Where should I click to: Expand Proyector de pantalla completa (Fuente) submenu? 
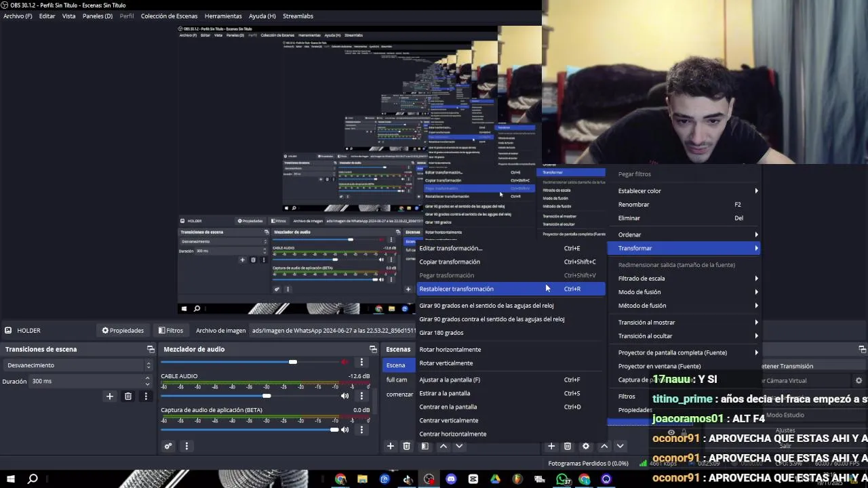tap(684, 352)
